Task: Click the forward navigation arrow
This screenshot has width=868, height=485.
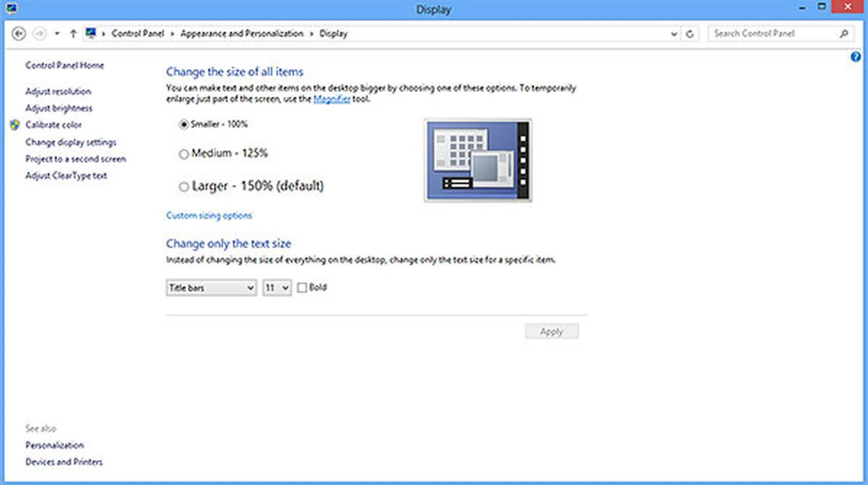Action: click(x=40, y=33)
